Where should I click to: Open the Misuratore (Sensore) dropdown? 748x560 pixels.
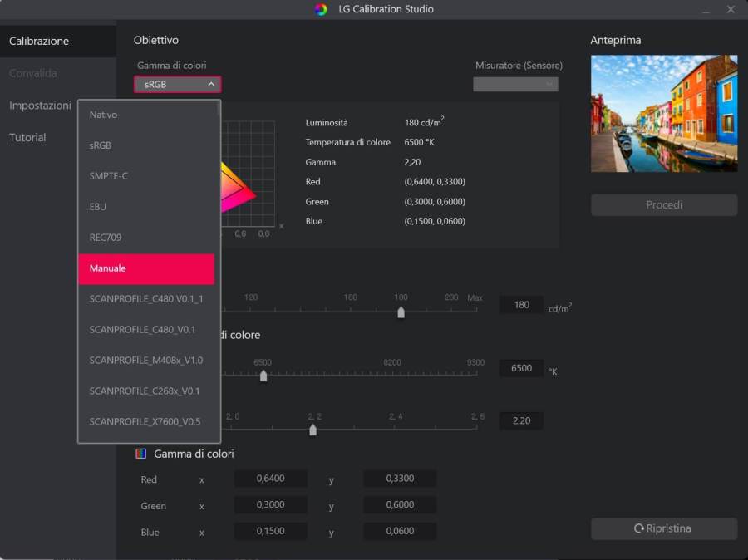(515, 84)
